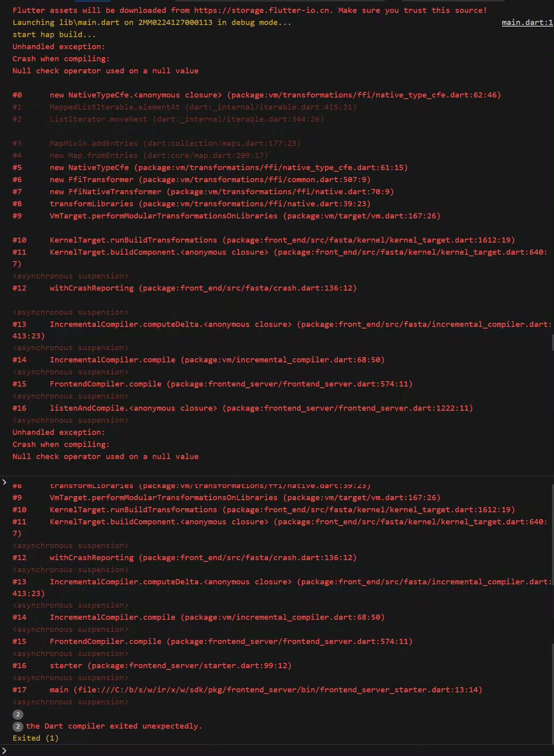Image resolution: width=554 pixels, height=756 pixels.
Task: Select frame #1 MappedListIterable.elementAt
Action: tap(184, 107)
